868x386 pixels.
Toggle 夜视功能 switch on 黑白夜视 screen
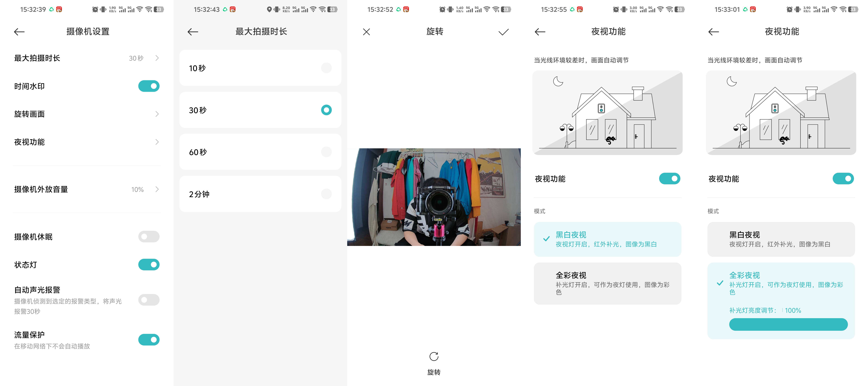(x=670, y=178)
